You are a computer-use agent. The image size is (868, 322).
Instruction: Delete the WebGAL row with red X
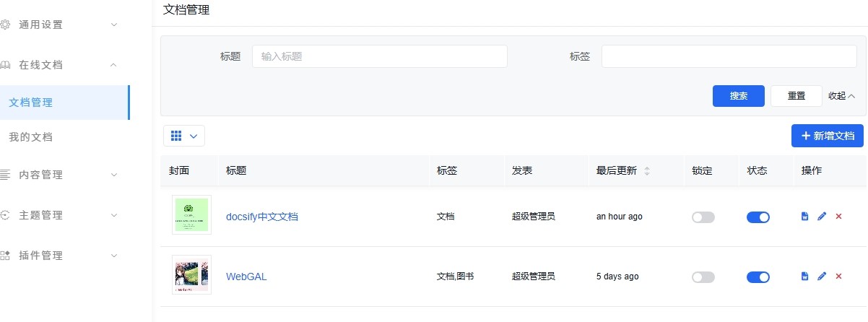pyautogui.click(x=838, y=277)
